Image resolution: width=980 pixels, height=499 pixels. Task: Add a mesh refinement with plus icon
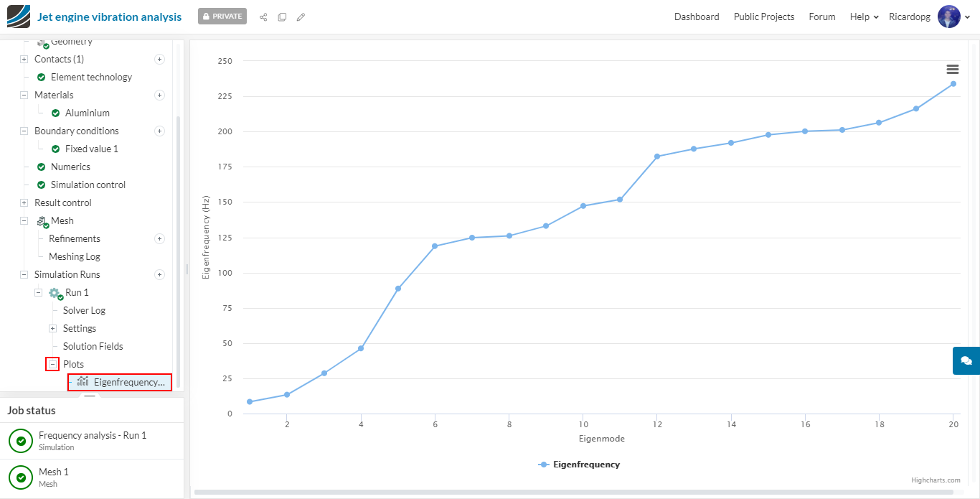pos(159,238)
